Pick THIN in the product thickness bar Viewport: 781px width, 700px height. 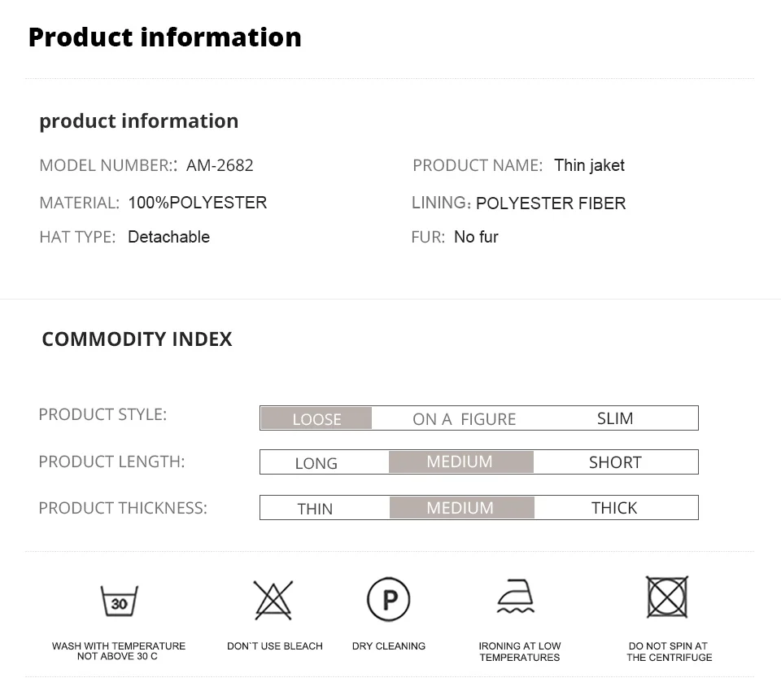315,509
